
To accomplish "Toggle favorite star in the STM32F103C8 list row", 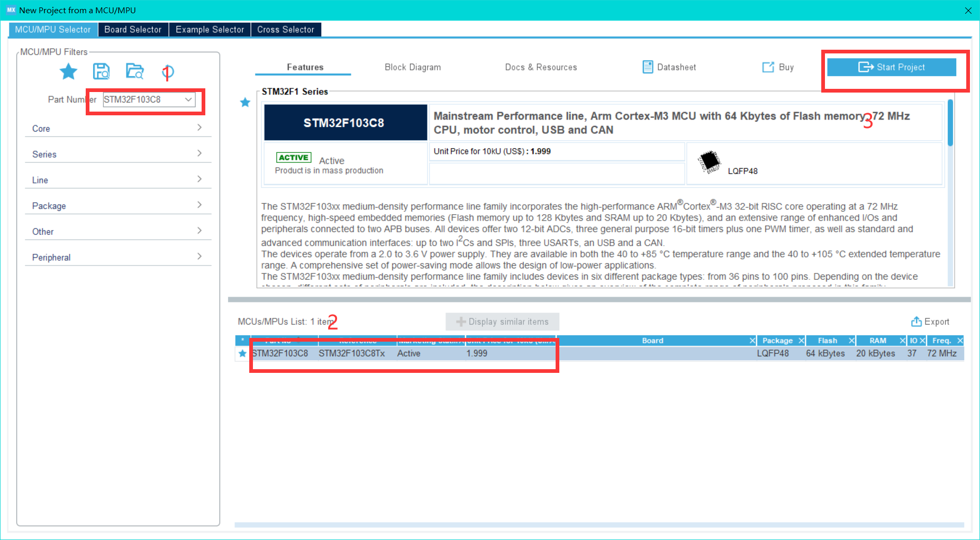I will coord(242,353).
